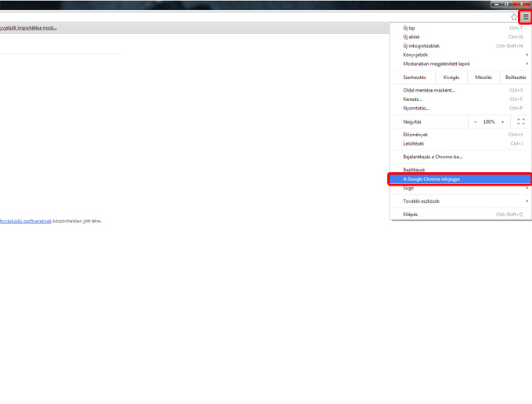
Task: Click the Beillesztés button
Action: [516, 78]
